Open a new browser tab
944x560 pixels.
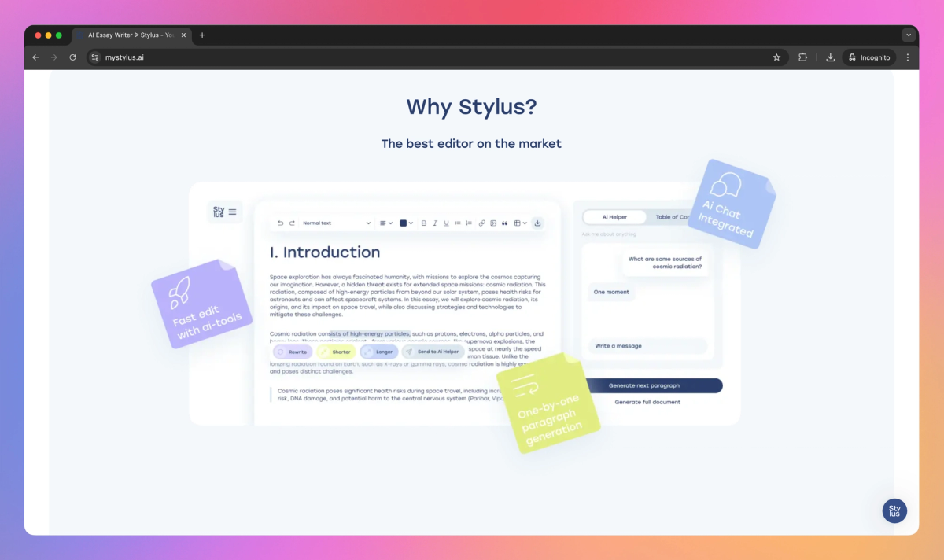[202, 35]
